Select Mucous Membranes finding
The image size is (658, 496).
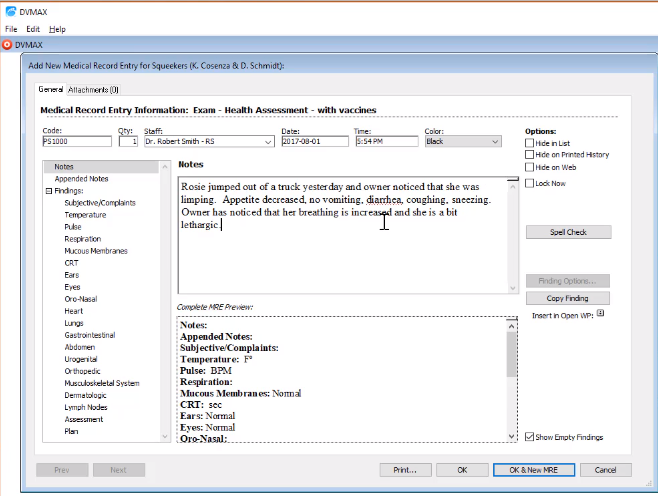point(96,251)
